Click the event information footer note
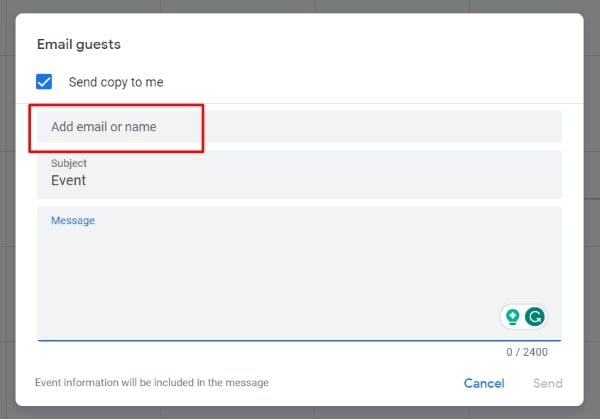The width and height of the screenshot is (600, 419). (152, 382)
